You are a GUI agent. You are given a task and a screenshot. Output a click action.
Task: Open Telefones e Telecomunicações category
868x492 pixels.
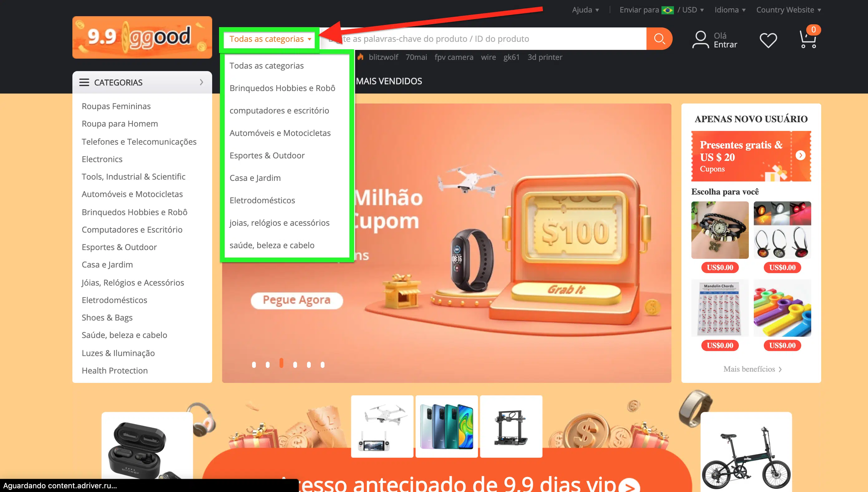[139, 142]
